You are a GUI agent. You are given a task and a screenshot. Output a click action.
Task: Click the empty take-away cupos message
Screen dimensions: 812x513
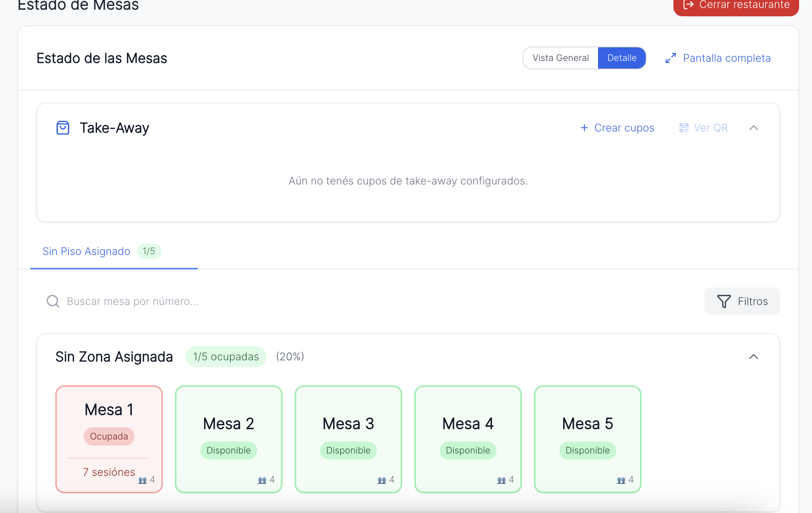pos(408,181)
